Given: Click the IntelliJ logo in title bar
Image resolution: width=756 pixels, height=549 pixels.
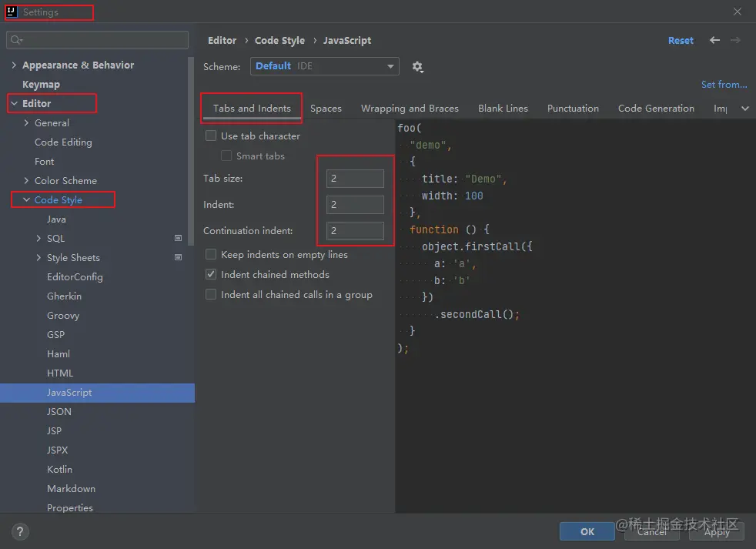Looking at the screenshot, I should click(x=11, y=12).
